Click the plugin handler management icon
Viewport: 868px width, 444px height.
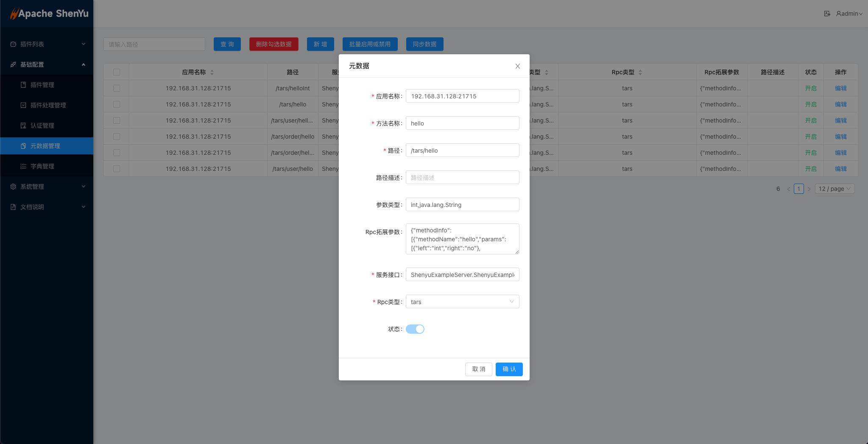[x=23, y=105]
